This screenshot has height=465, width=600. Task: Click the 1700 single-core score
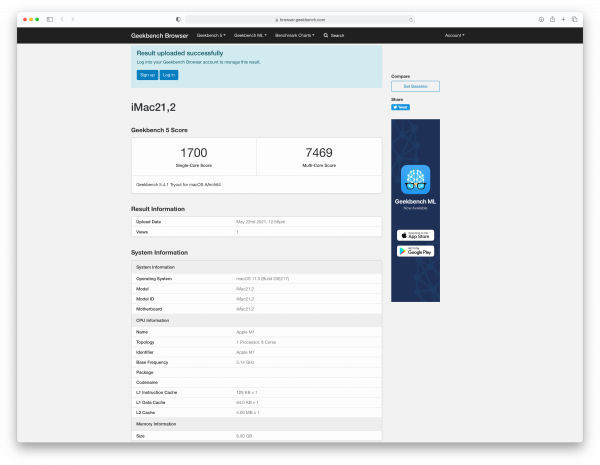click(194, 153)
